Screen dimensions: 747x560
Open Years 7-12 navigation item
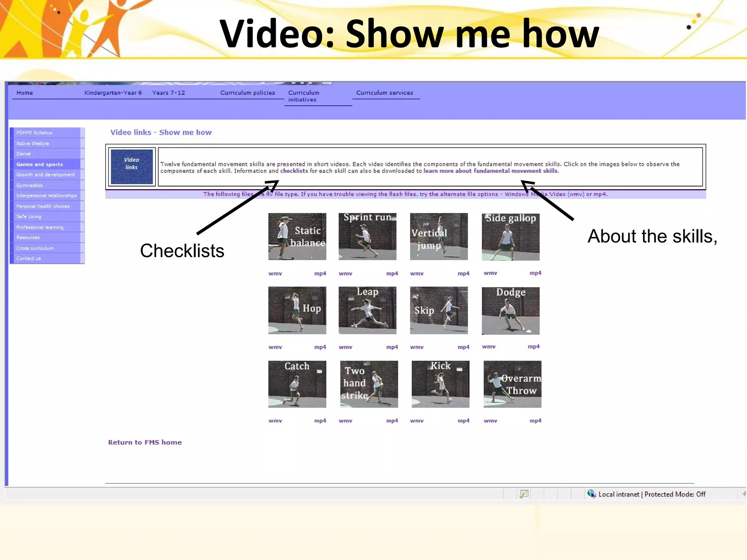pos(169,93)
